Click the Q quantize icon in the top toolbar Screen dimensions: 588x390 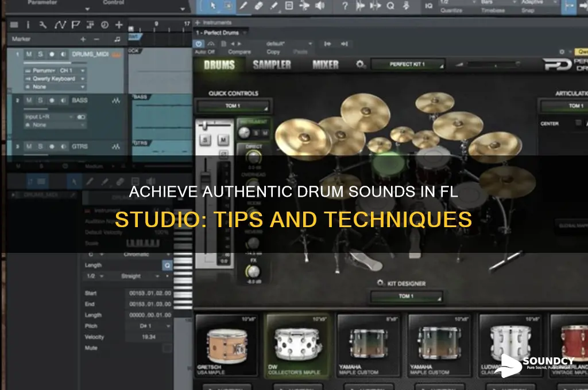(390, 5)
